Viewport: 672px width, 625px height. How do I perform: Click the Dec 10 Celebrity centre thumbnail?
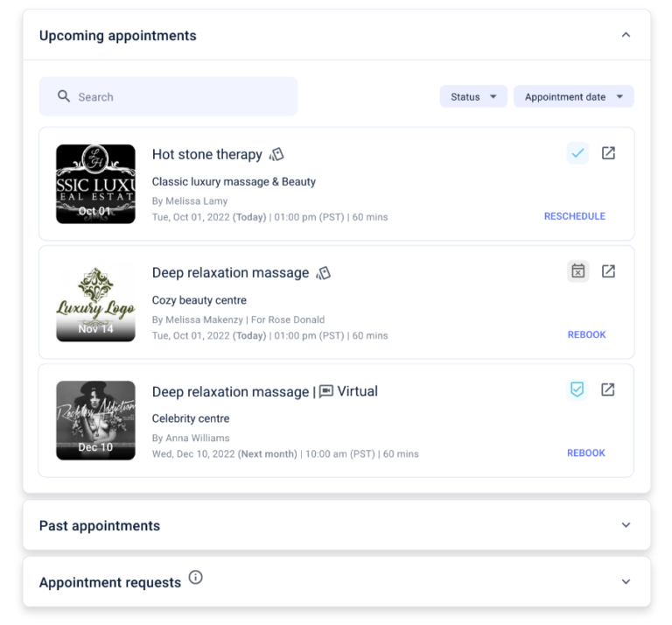pyautogui.click(x=95, y=420)
